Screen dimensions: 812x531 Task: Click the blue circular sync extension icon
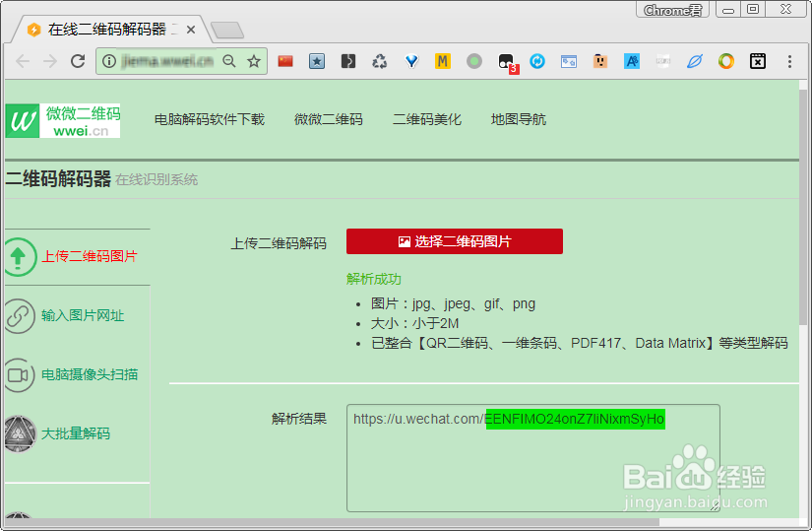pos(537,61)
